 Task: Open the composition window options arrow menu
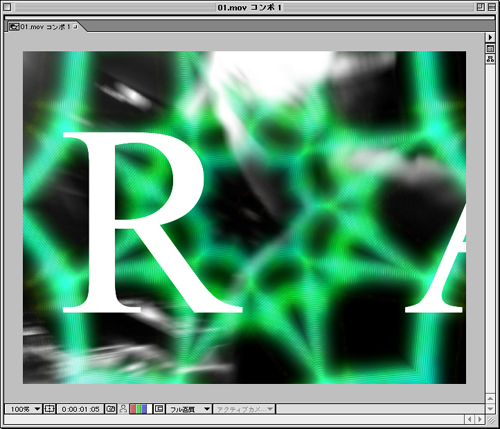(x=490, y=37)
